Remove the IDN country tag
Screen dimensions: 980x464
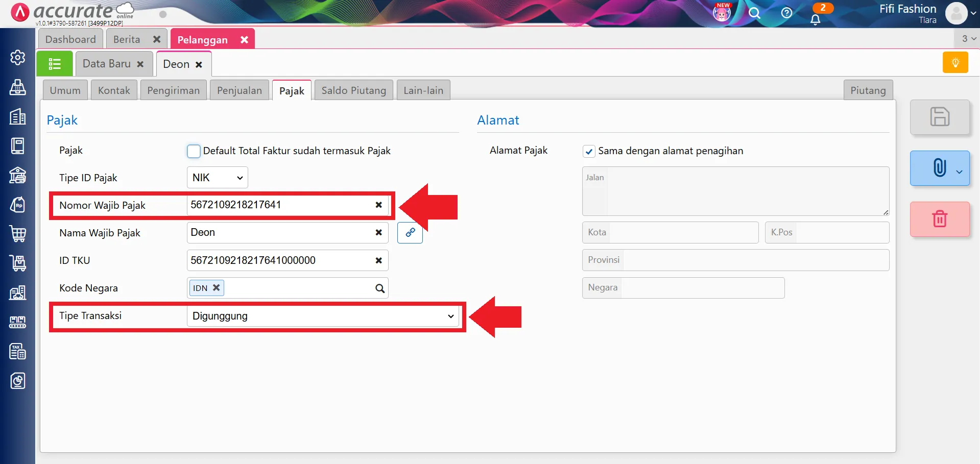[x=216, y=287]
